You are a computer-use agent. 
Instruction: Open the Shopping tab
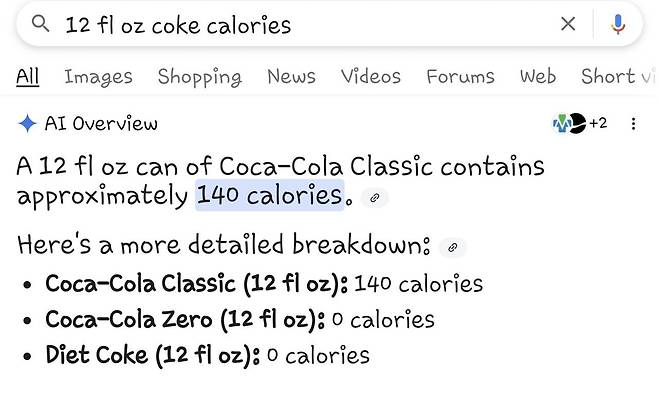(x=199, y=76)
